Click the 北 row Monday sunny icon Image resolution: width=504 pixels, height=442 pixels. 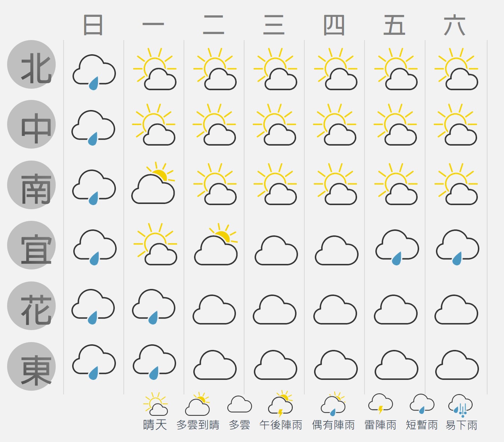(x=154, y=69)
